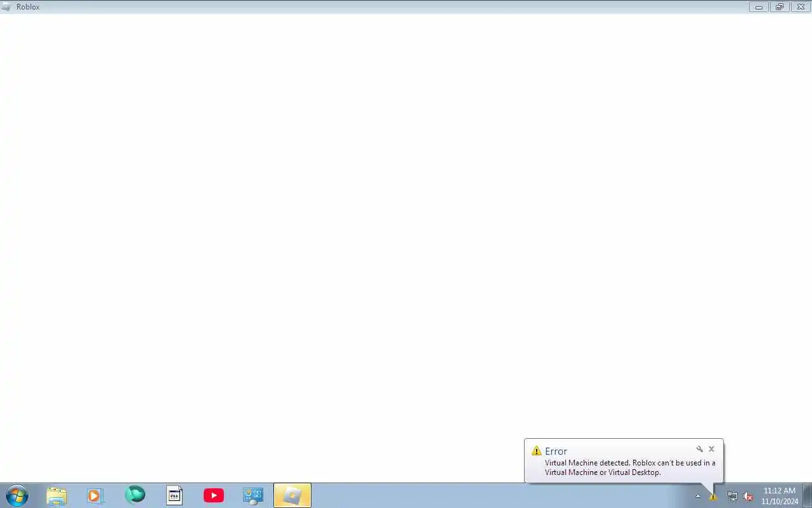Open the Windows Start menu

click(x=17, y=495)
